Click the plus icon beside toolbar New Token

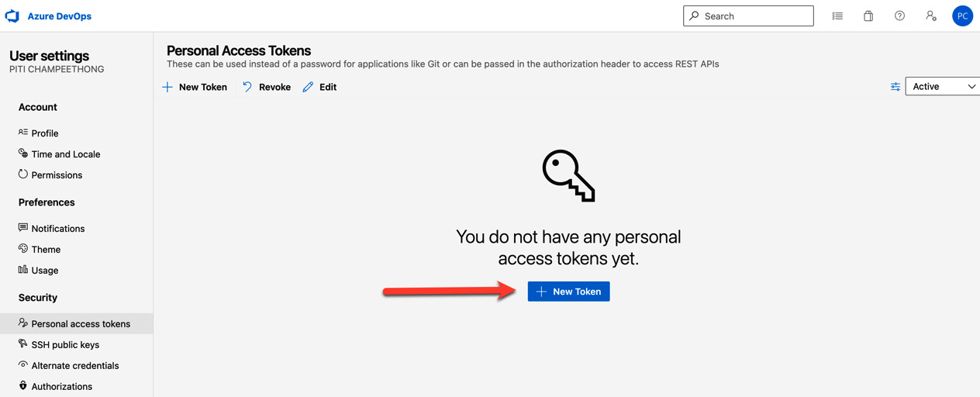coord(167,87)
